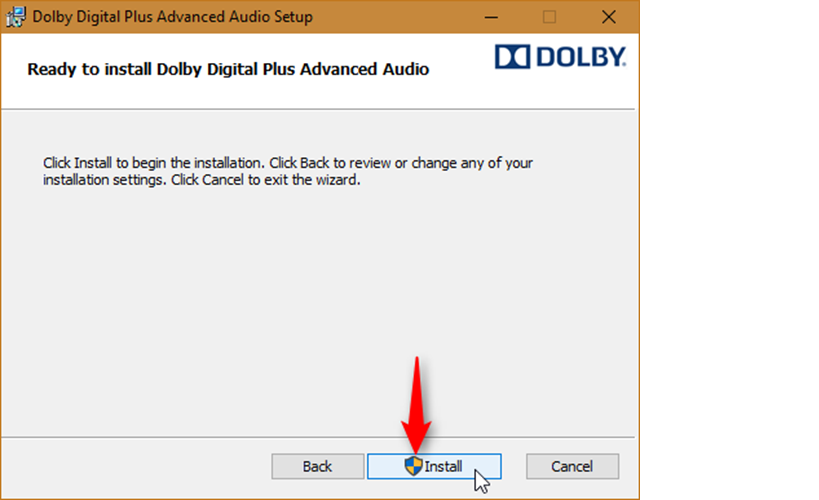Click the word 'Back' in the instruction text
The width and height of the screenshot is (819, 500).
(x=314, y=163)
